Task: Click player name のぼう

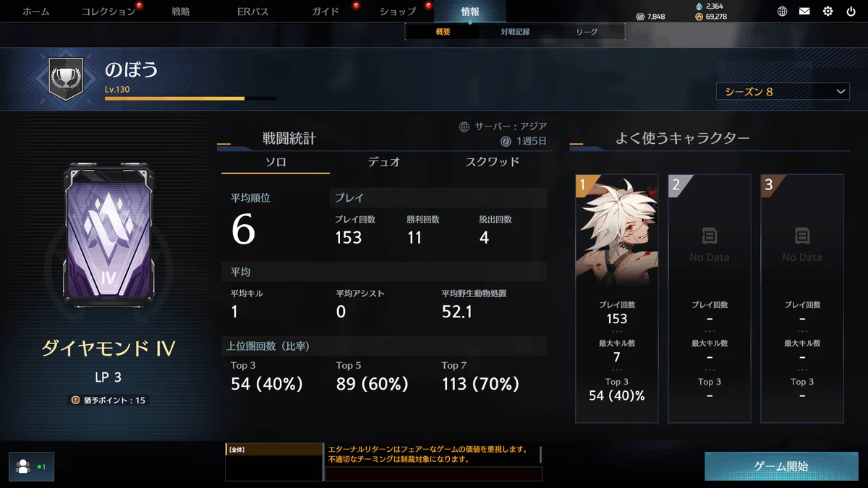Action: [131, 70]
